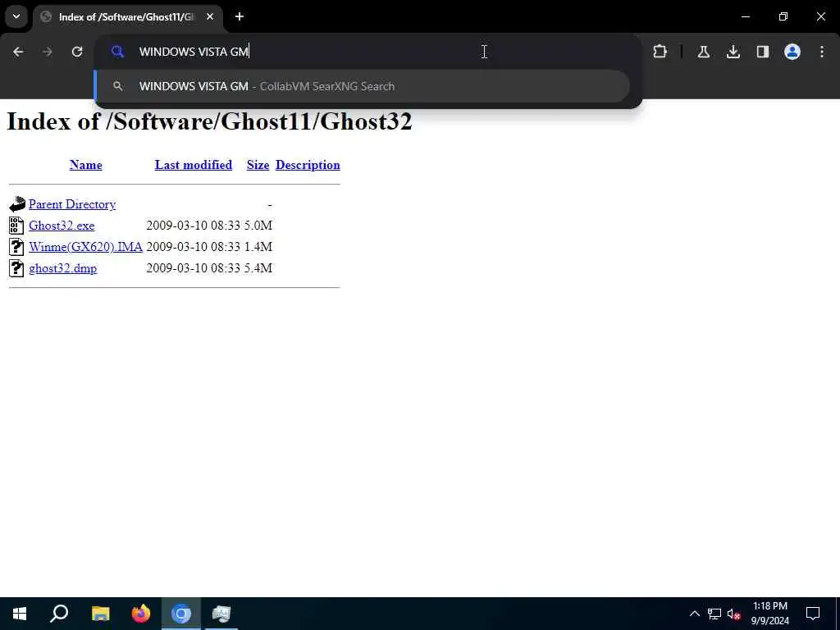Click the address bar text WINDOWS VISTA GM
The height and width of the screenshot is (630, 840).
click(x=194, y=52)
